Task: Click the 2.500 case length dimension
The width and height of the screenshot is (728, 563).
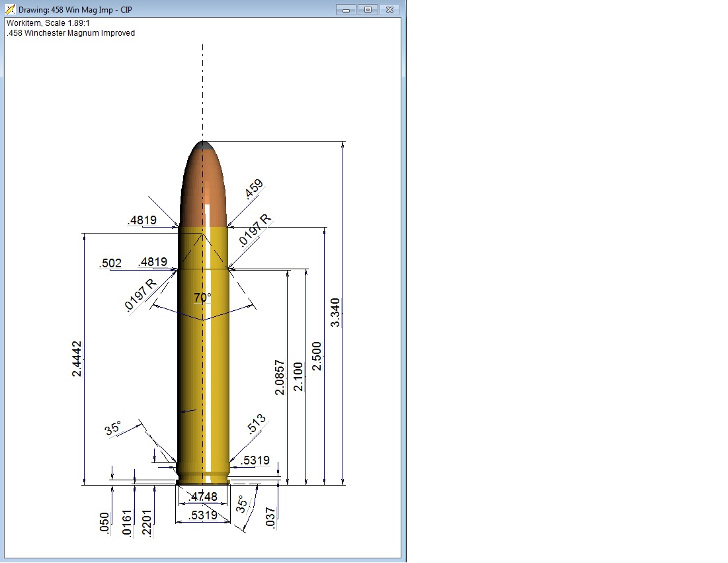Action: 316,356
